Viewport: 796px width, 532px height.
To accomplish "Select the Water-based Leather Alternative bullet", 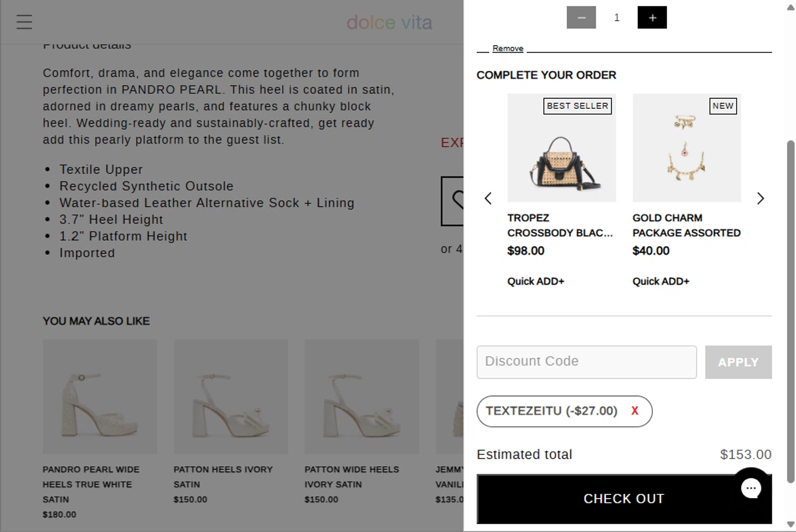I will 206,203.
